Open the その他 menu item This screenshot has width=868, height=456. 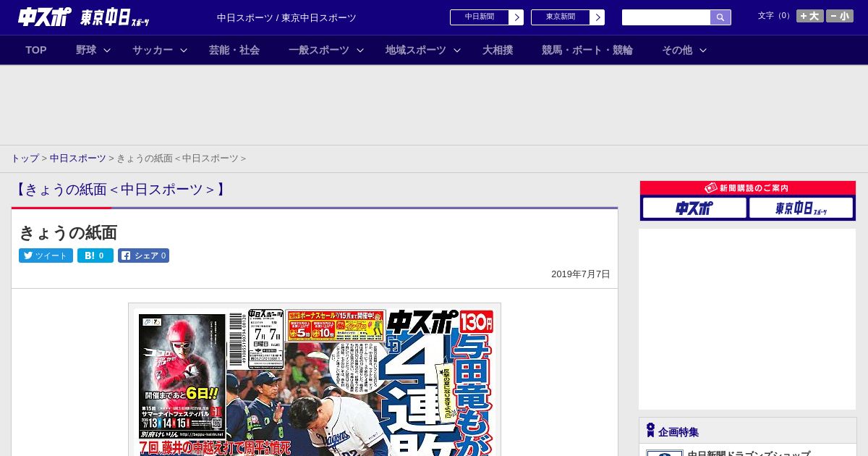[x=677, y=50]
